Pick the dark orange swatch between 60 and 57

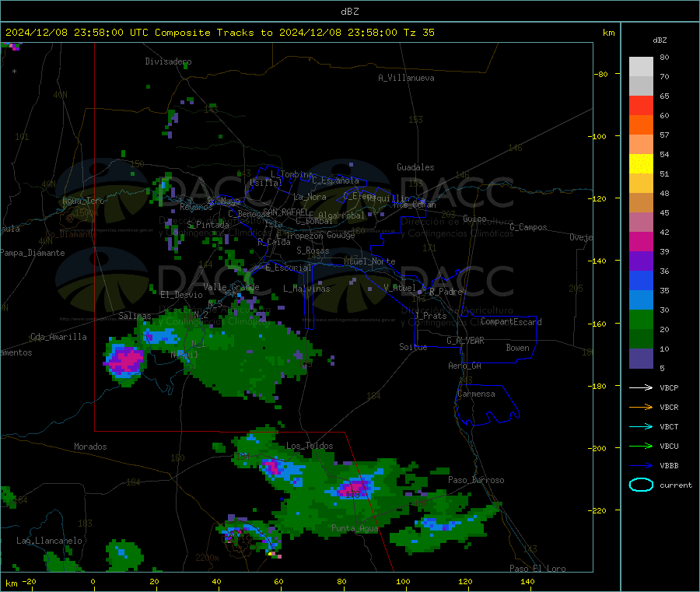[x=641, y=125]
